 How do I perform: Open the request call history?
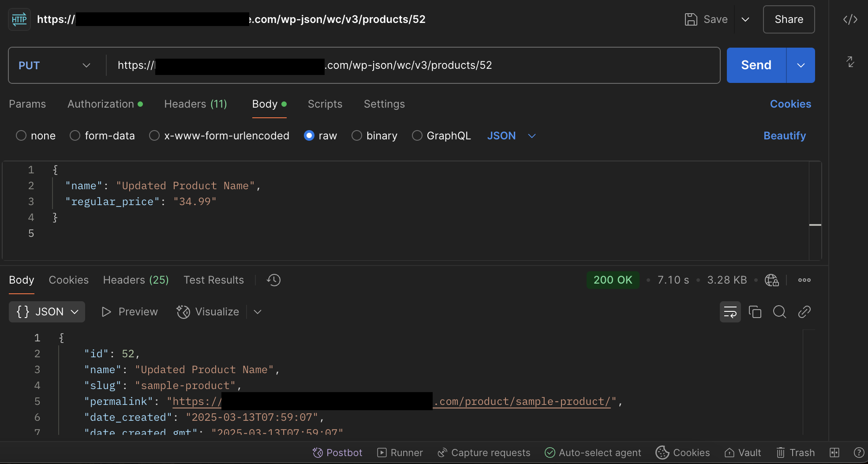tap(273, 280)
